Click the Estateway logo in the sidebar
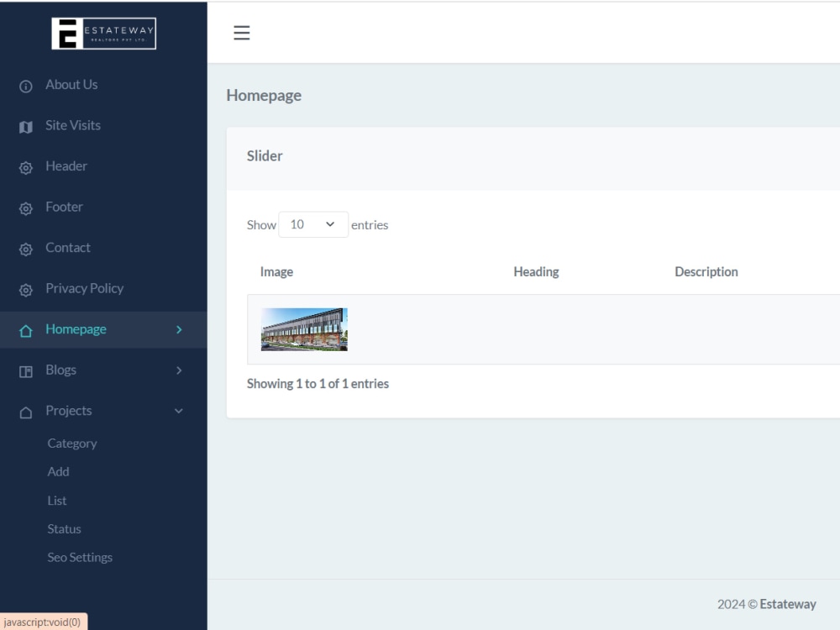 pos(103,34)
